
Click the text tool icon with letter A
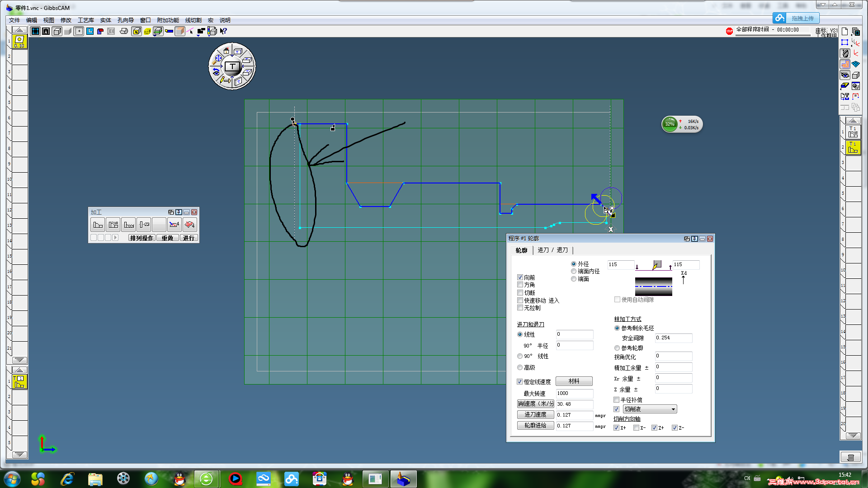(x=46, y=31)
